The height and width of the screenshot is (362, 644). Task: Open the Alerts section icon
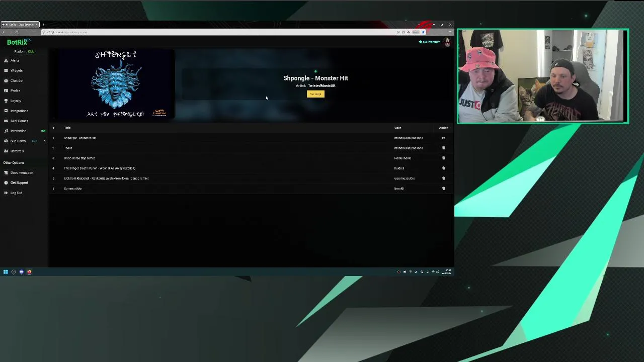[6, 60]
